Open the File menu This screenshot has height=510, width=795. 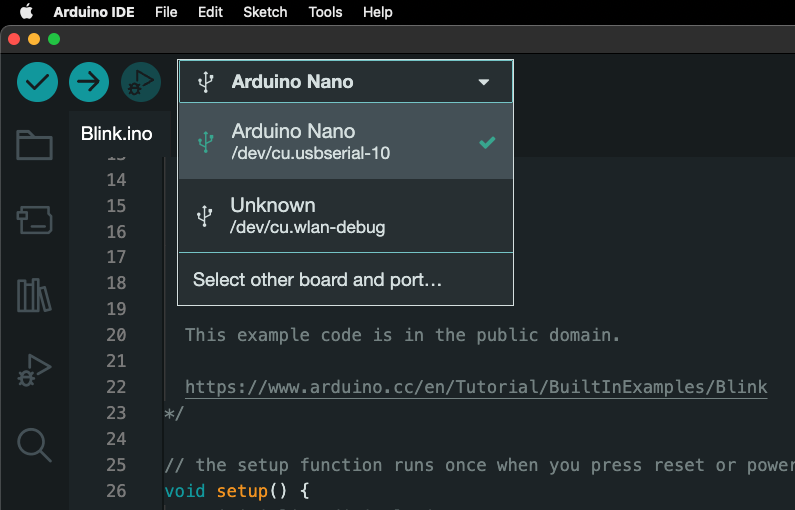point(166,12)
